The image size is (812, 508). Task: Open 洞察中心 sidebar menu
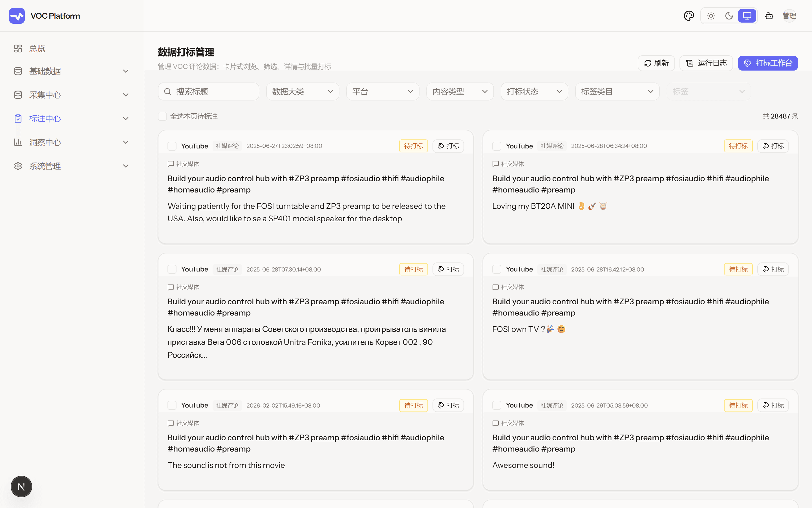coord(72,143)
